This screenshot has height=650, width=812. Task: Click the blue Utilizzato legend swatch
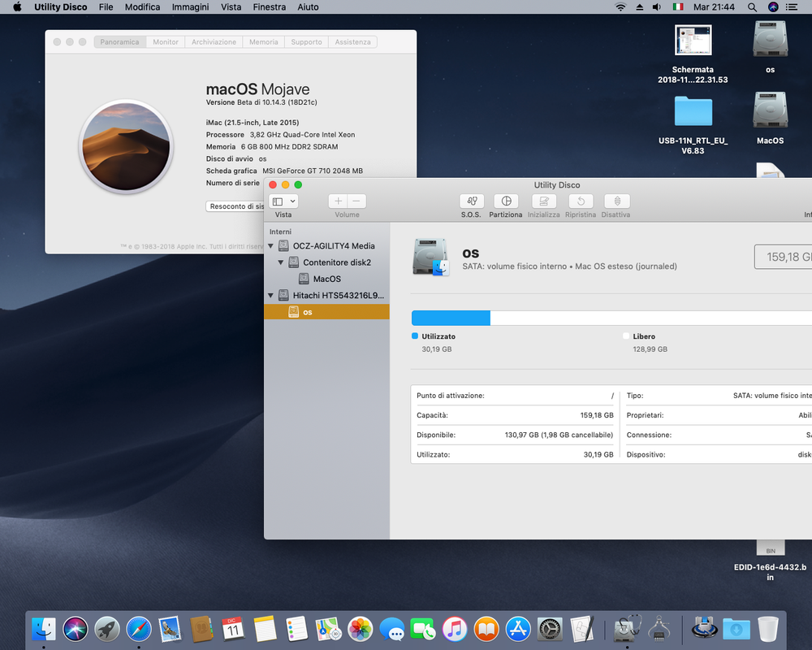pyautogui.click(x=415, y=336)
